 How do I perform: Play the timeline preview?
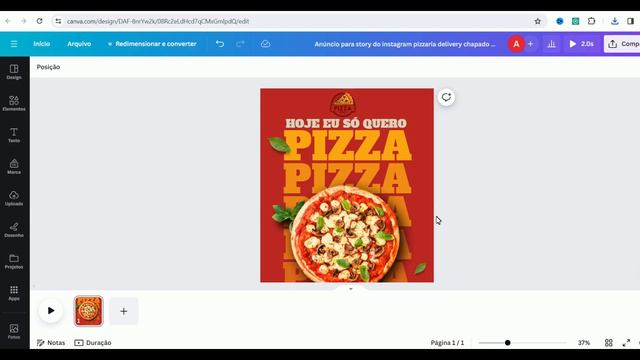click(x=51, y=311)
